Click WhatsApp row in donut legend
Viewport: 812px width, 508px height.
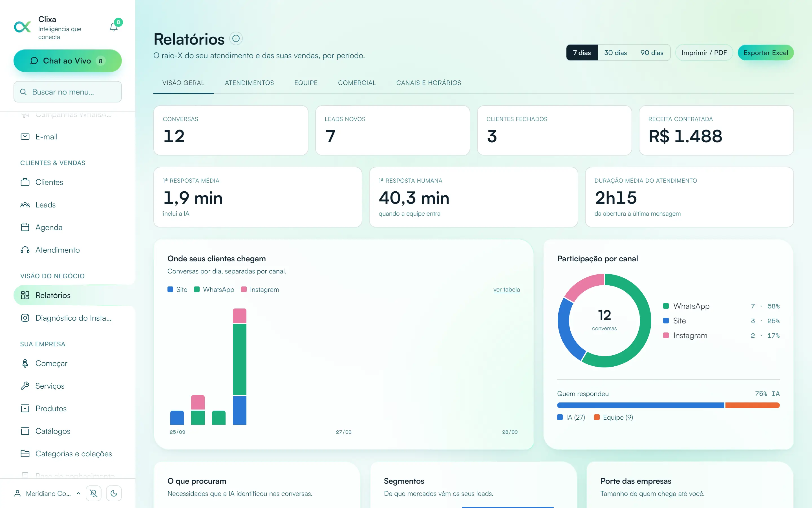point(721,306)
